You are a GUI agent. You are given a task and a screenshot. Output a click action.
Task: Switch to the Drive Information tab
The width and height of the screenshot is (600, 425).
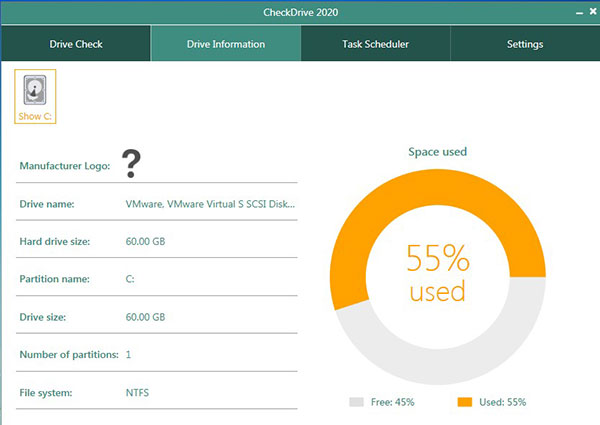point(226,44)
